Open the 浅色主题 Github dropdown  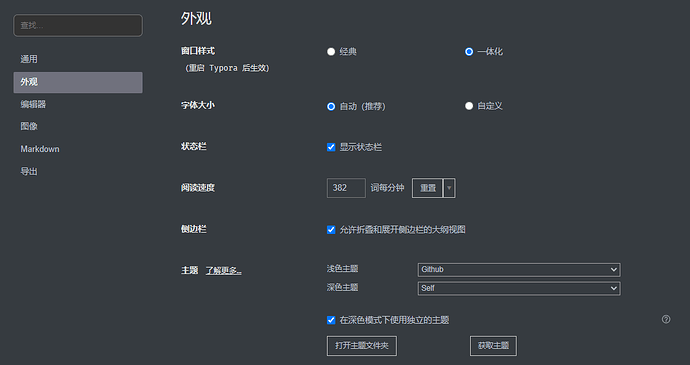pos(519,269)
